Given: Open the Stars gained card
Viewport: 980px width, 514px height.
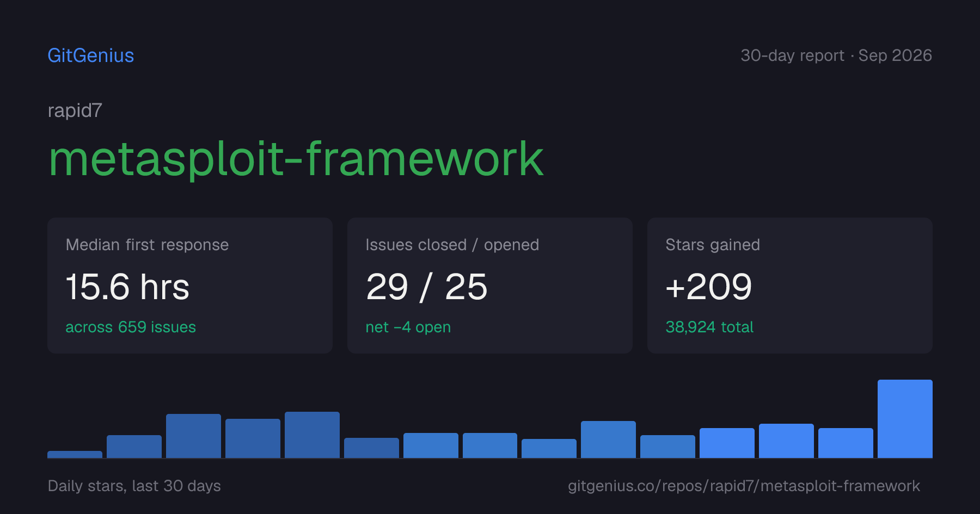Looking at the screenshot, I should pos(790,286).
